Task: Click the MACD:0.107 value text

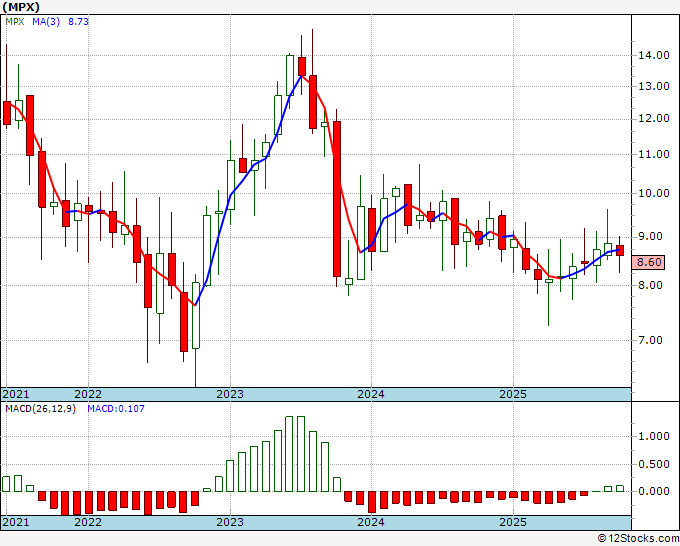Action: 116,409
